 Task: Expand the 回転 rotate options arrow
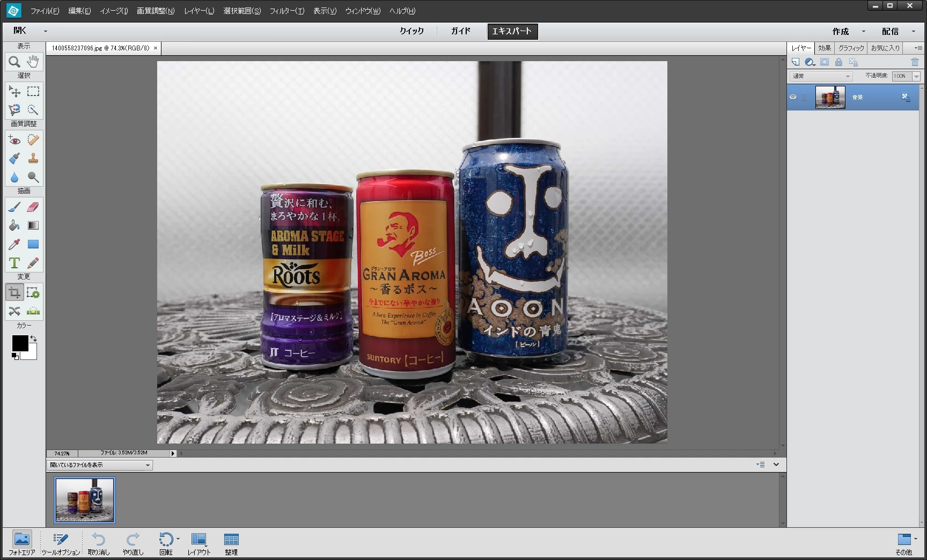tap(178, 539)
